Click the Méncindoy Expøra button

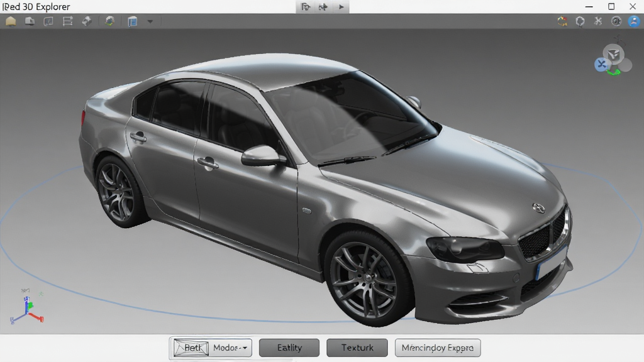click(x=438, y=348)
